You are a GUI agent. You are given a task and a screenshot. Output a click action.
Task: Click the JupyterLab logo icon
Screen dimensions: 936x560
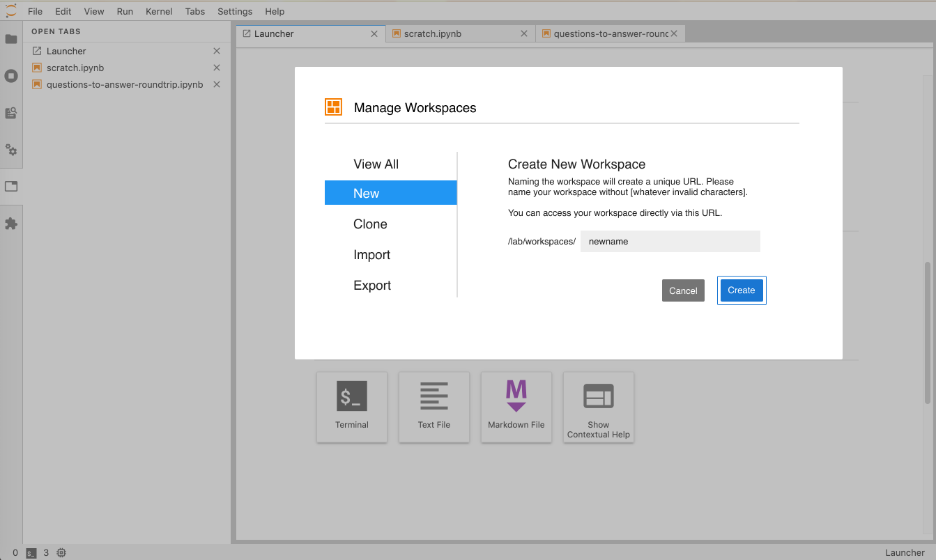(11, 10)
